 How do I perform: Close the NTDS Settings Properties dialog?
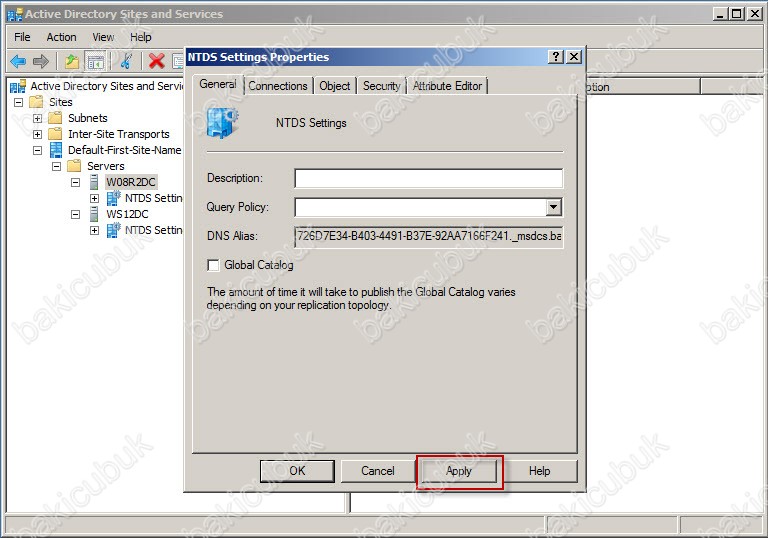574,57
